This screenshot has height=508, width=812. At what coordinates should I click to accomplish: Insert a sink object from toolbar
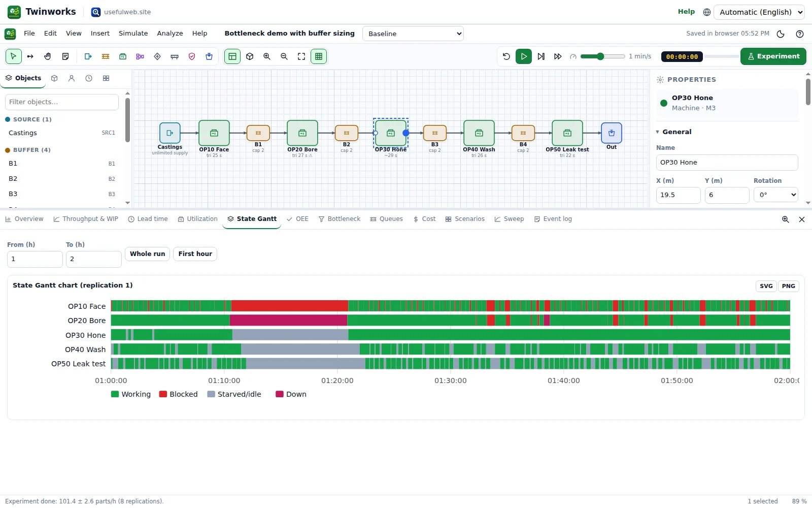click(x=209, y=56)
